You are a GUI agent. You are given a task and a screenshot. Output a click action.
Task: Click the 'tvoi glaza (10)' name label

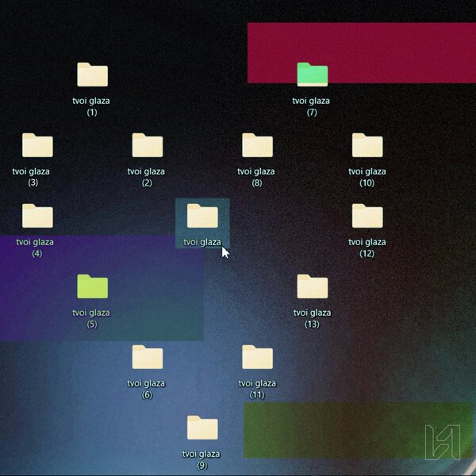(x=367, y=177)
